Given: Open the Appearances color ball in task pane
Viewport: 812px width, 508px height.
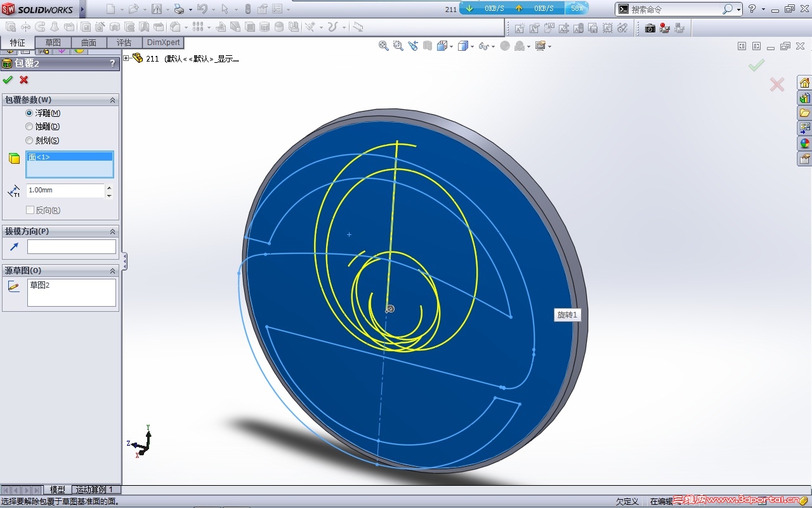Looking at the screenshot, I should coord(804,144).
